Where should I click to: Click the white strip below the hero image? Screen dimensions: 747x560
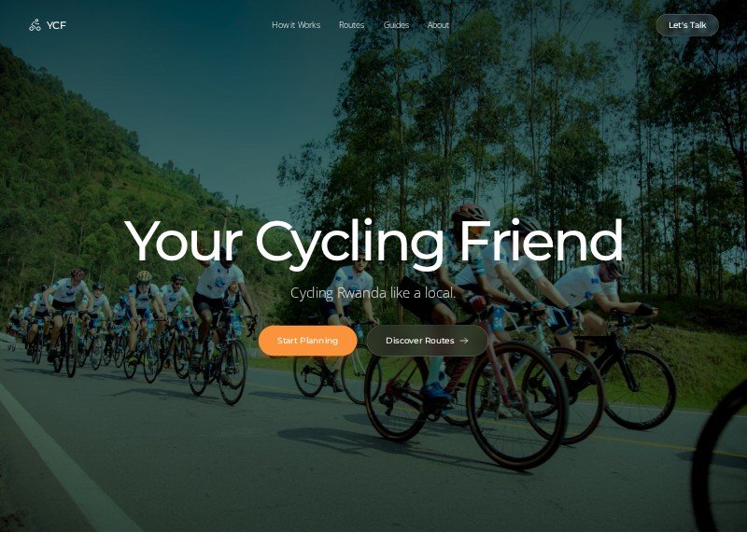(x=373, y=546)
